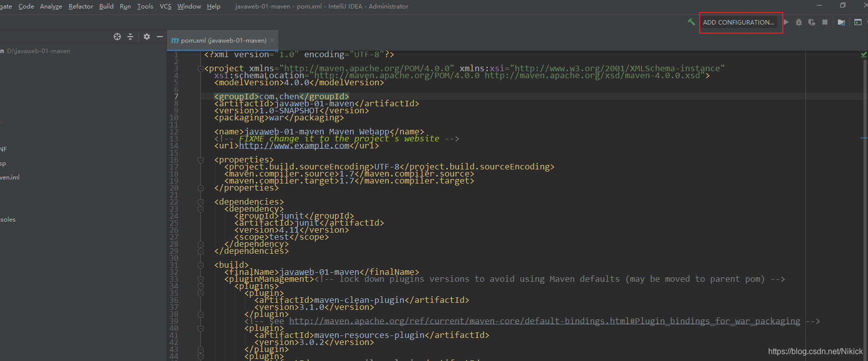Click ADD CONFIGURATION... button
868x361 pixels.
739,22
